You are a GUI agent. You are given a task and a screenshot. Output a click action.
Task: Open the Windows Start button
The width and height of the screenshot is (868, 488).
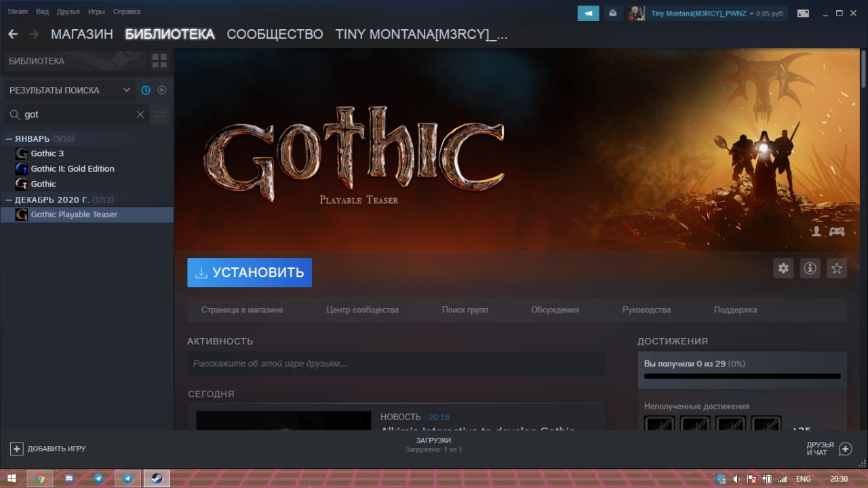pyautogui.click(x=12, y=478)
